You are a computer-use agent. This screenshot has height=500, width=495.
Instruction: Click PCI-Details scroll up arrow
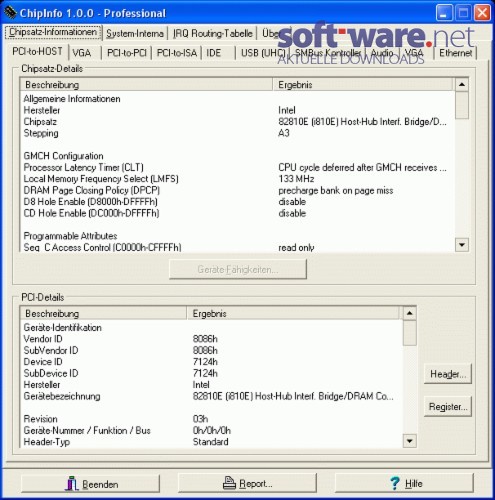pyautogui.click(x=410, y=313)
